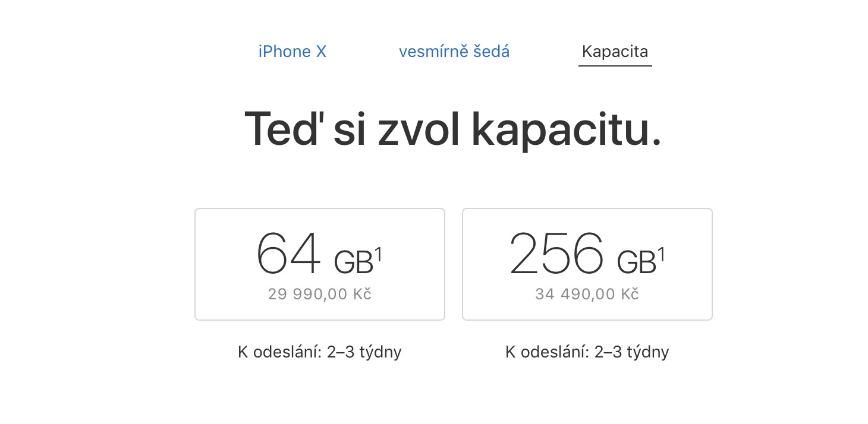
Task: Click the word "kapacitu" in the headline
Action: coord(565,129)
